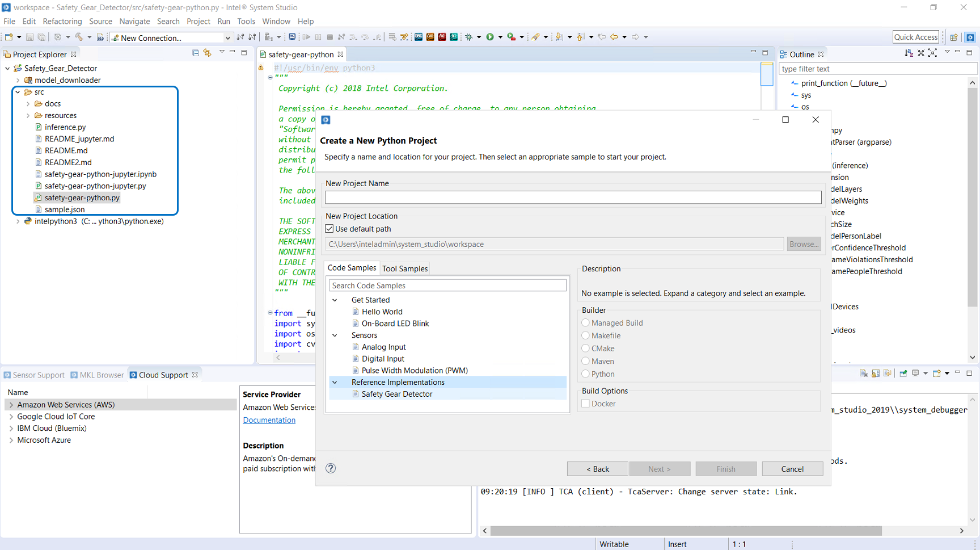The width and height of the screenshot is (980, 550).
Task: Collapse the Get Started sample category
Action: click(x=335, y=300)
